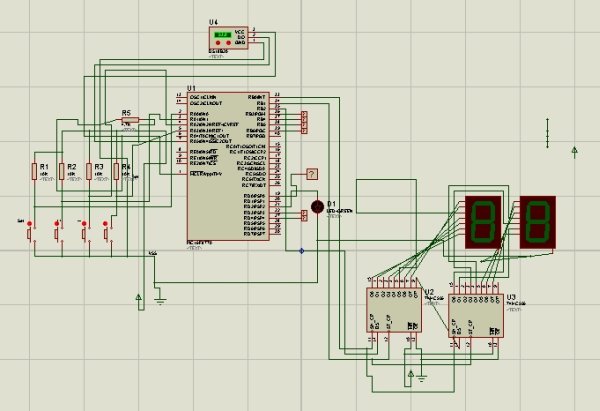
Task: Click the power arrow terminal below U2
Action: click(411, 373)
